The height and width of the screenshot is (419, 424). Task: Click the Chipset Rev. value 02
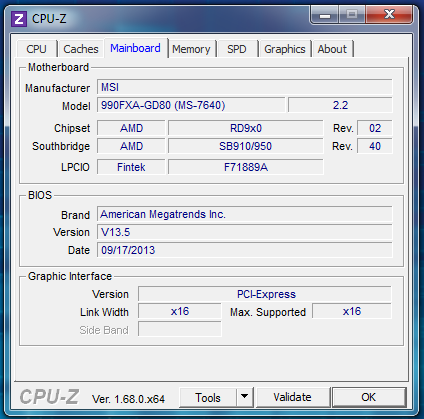coord(375,128)
